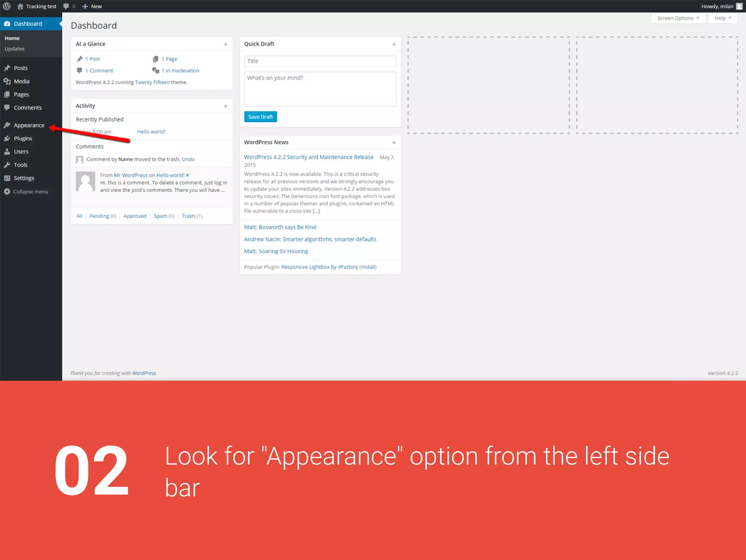Open the Howdy, milan account menu
The width and height of the screenshot is (746, 560).
click(722, 6)
